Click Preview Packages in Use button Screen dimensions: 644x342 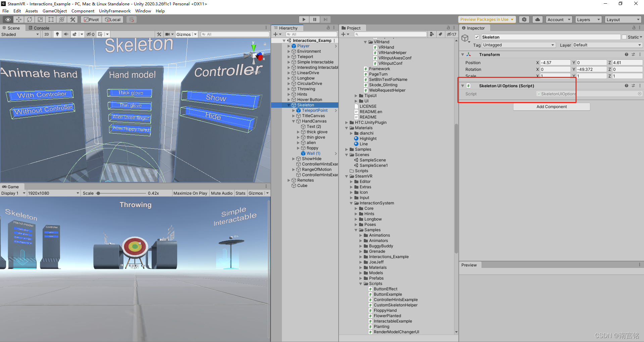(x=487, y=19)
